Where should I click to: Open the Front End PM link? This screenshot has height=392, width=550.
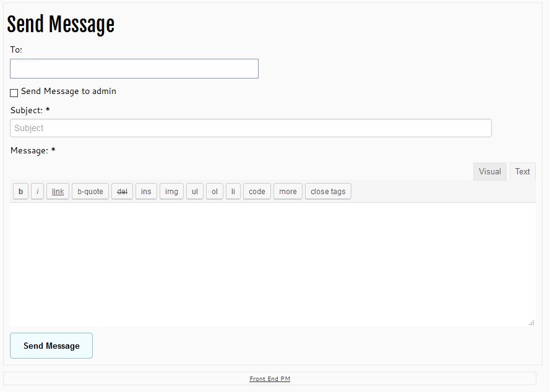pos(270,378)
